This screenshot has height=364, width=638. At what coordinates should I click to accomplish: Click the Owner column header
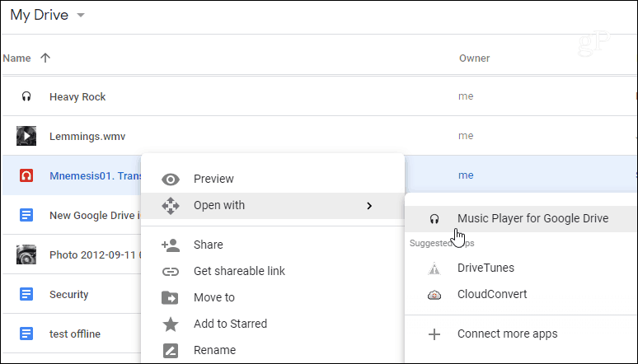[x=474, y=58]
